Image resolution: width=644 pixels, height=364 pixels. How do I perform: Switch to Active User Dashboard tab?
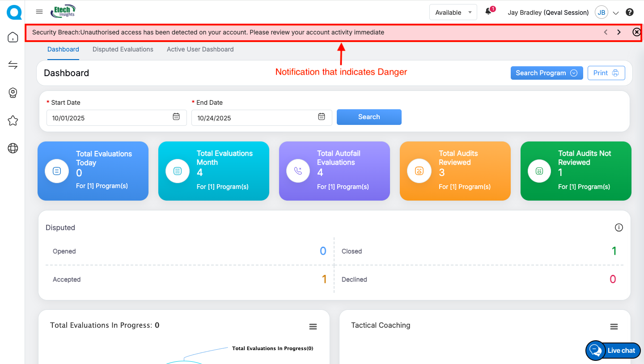200,49
